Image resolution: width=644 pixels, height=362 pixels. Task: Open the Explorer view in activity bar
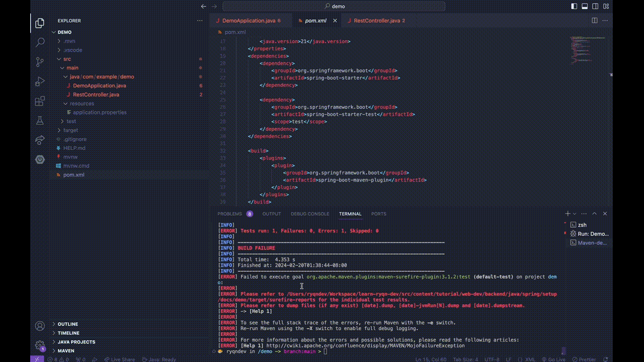click(x=40, y=23)
